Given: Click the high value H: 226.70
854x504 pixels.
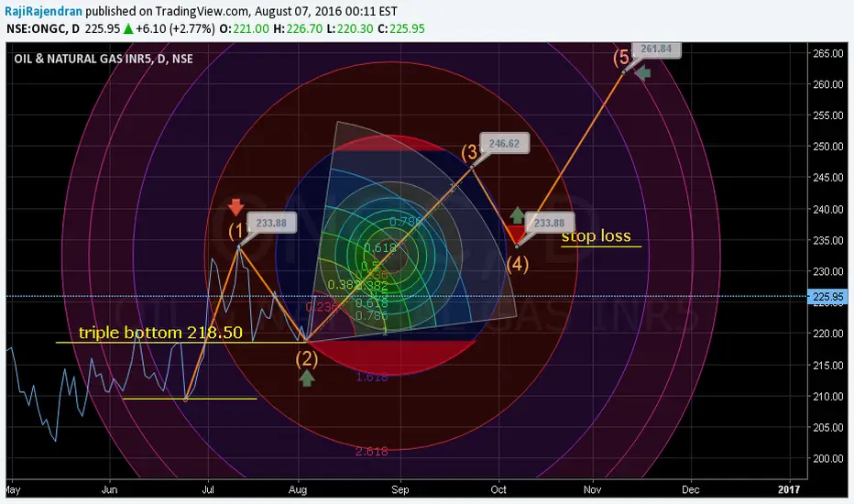Looking at the screenshot, I should coord(298,29).
